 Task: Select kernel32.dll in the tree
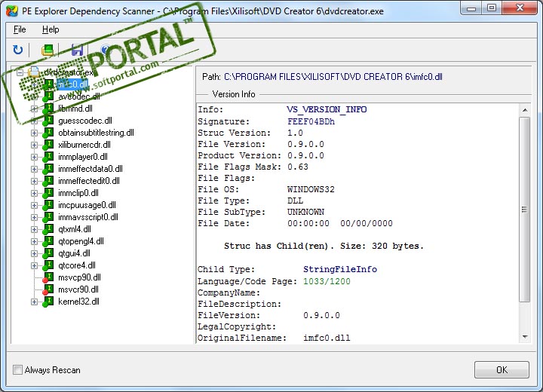click(x=78, y=302)
